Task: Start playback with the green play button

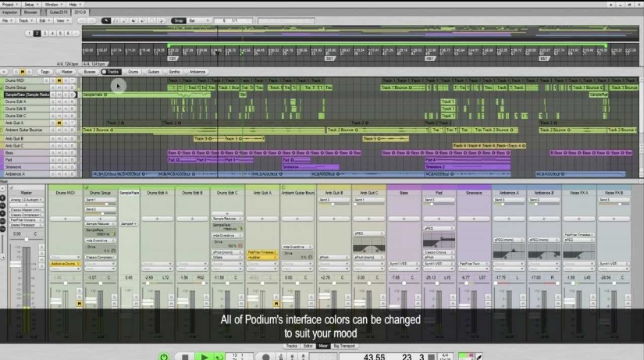Action: (x=204, y=357)
